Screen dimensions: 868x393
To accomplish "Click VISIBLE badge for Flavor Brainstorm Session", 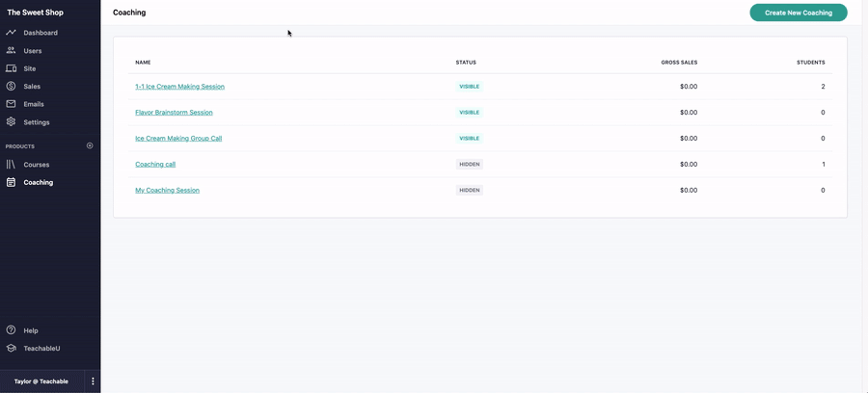I will coord(470,112).
